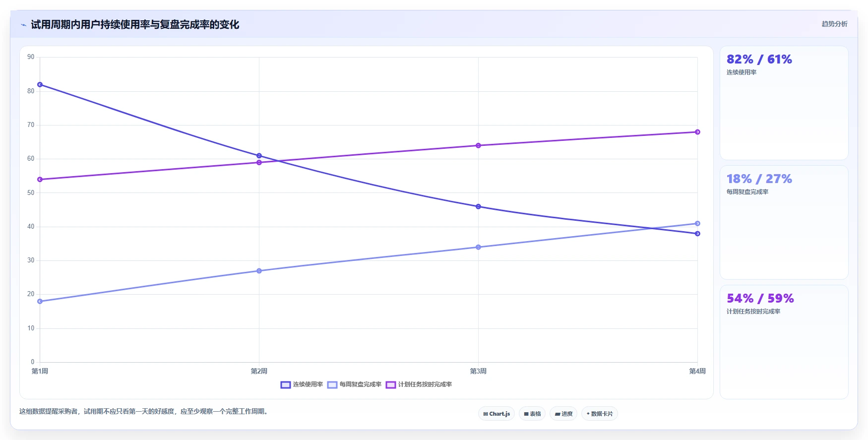Click the 第3周 x-axis label

pos(478,371)
